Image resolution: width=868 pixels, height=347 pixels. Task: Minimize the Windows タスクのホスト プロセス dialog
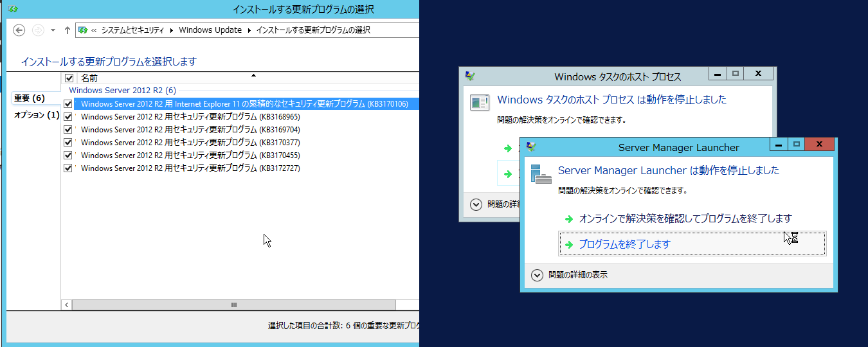[718, 74]
